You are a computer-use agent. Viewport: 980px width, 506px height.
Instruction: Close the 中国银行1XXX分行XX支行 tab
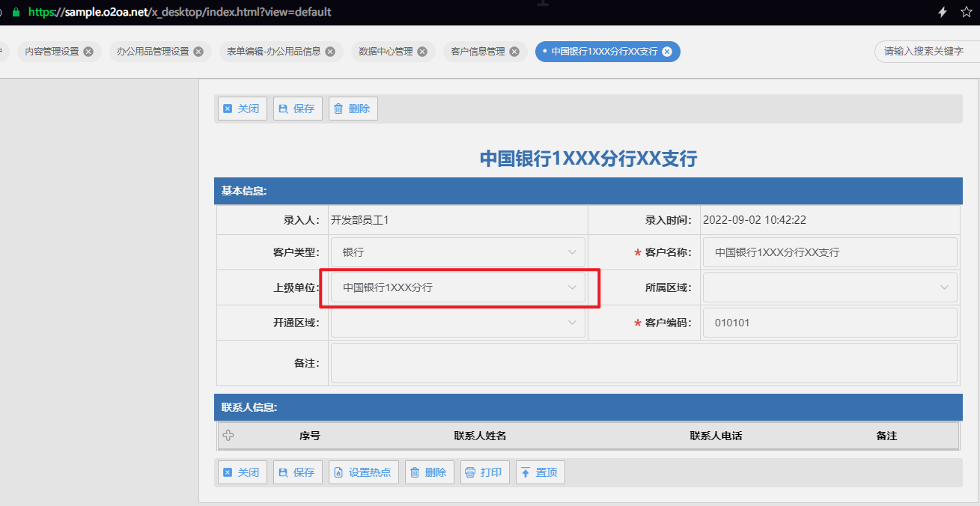[x=667, y=52]
